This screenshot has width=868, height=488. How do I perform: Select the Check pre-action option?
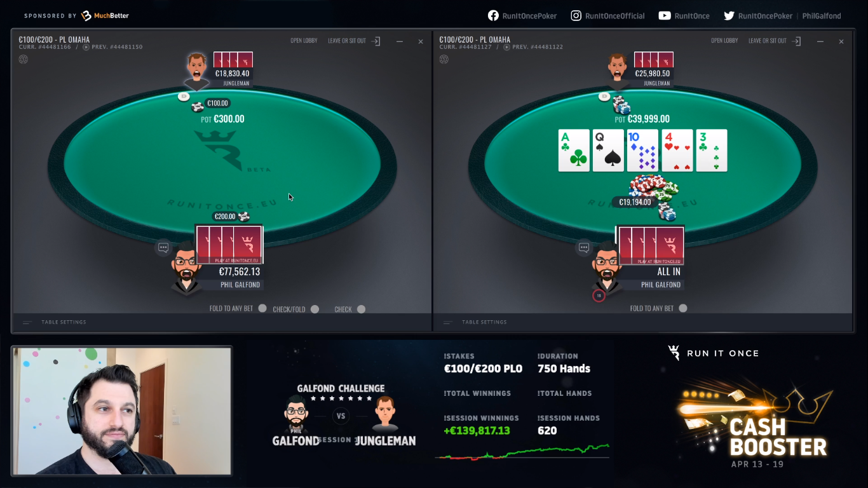click(361, 309)
